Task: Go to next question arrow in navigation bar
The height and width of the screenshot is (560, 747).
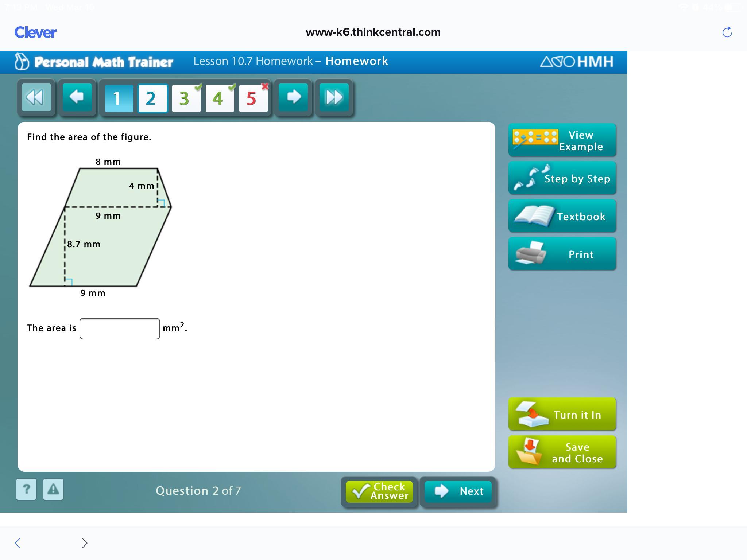Action: (x=293, y=97)
